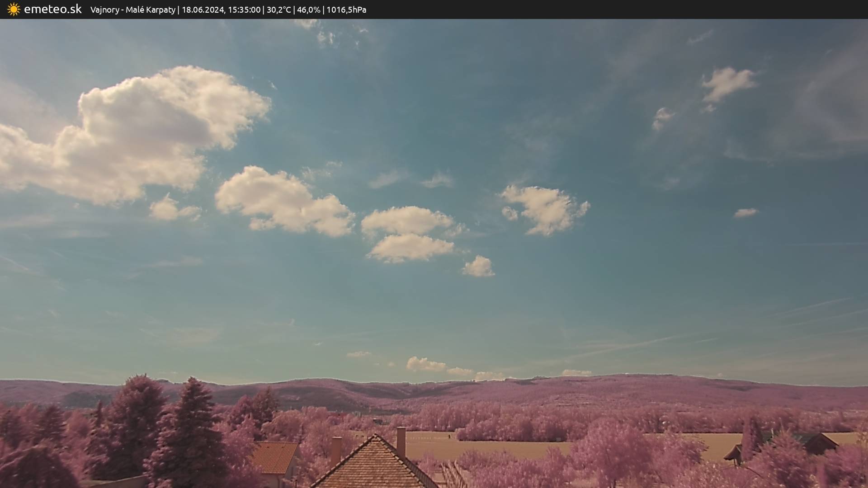Click the sun logo icon in header

pyautogui.click(x=14, y=9)
